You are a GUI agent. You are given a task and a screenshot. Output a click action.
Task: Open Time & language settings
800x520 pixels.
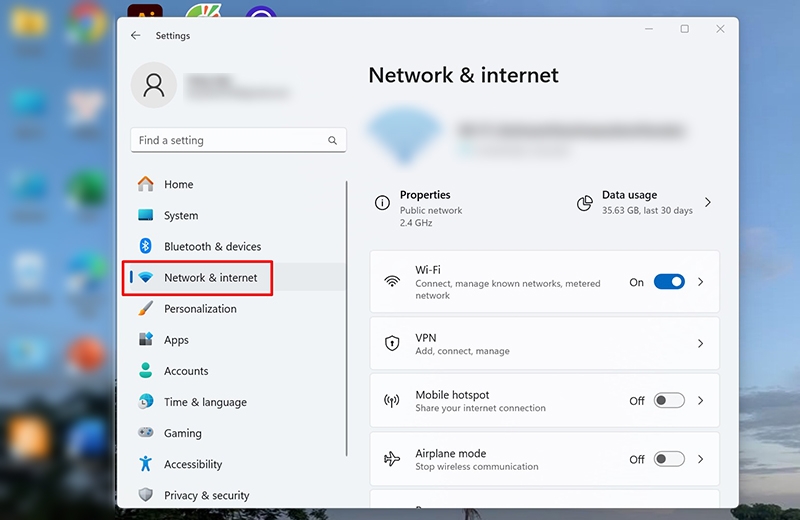pos(238,402)
